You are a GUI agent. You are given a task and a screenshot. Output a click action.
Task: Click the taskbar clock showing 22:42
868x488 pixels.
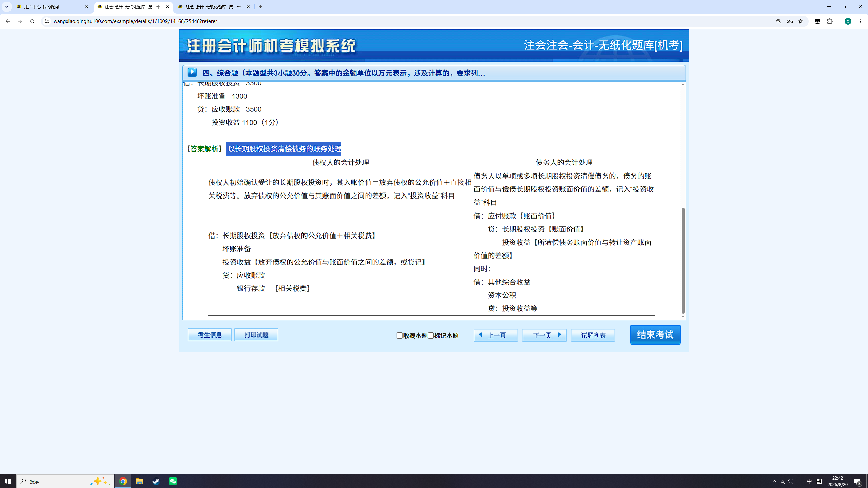pyautogui.click(x=838, y=481)
